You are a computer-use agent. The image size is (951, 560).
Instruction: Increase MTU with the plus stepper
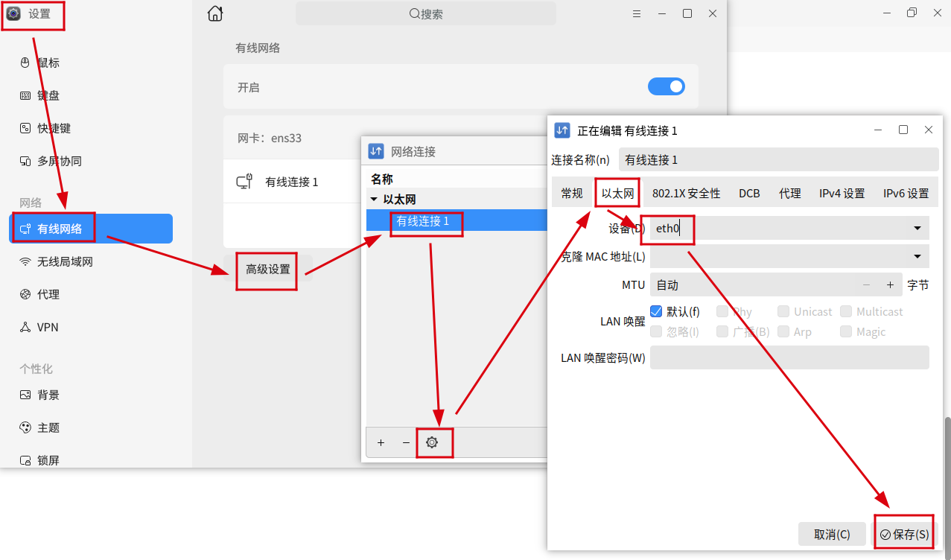coord(889,285)
